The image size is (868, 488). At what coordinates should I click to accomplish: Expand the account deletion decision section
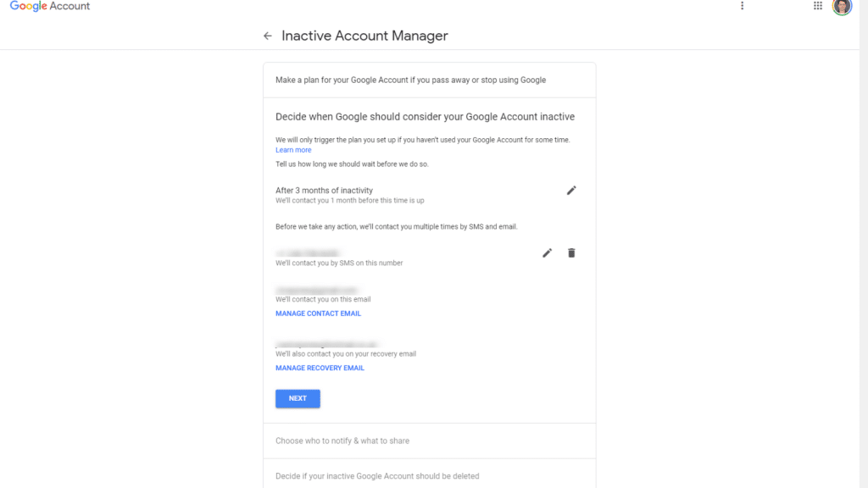(376, 476)
